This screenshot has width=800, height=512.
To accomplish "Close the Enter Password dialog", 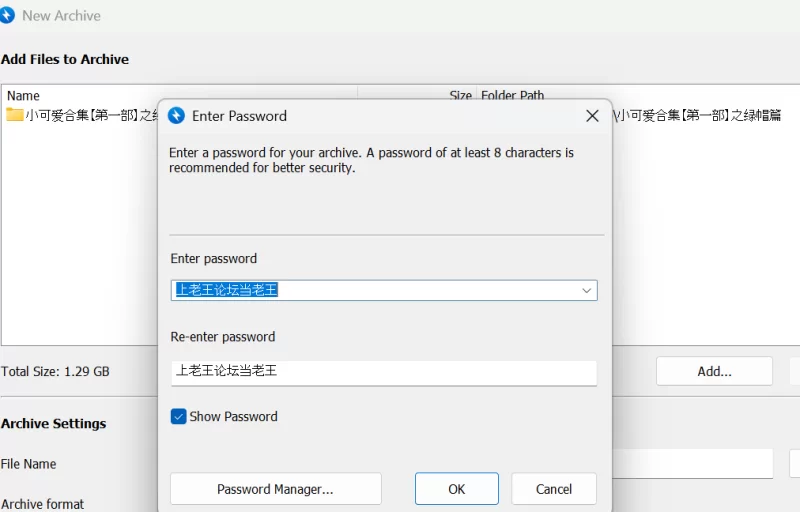I will (592, 116).
